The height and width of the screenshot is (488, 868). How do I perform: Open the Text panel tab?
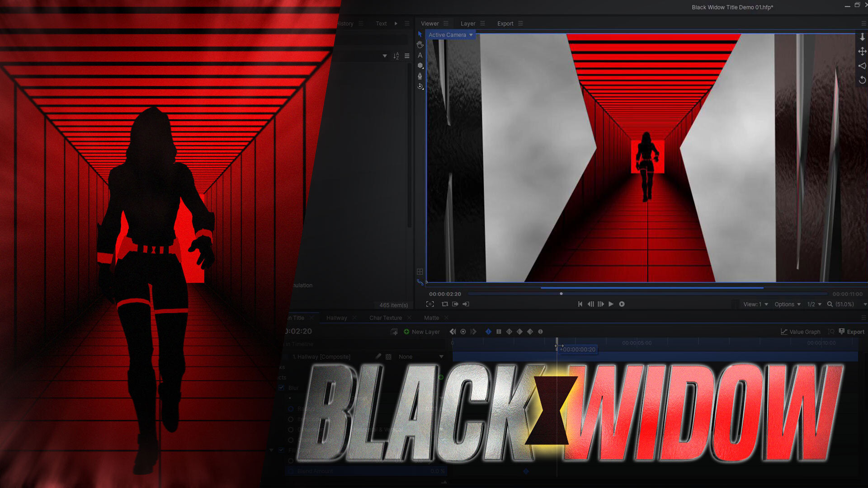[x=381, y=23]
